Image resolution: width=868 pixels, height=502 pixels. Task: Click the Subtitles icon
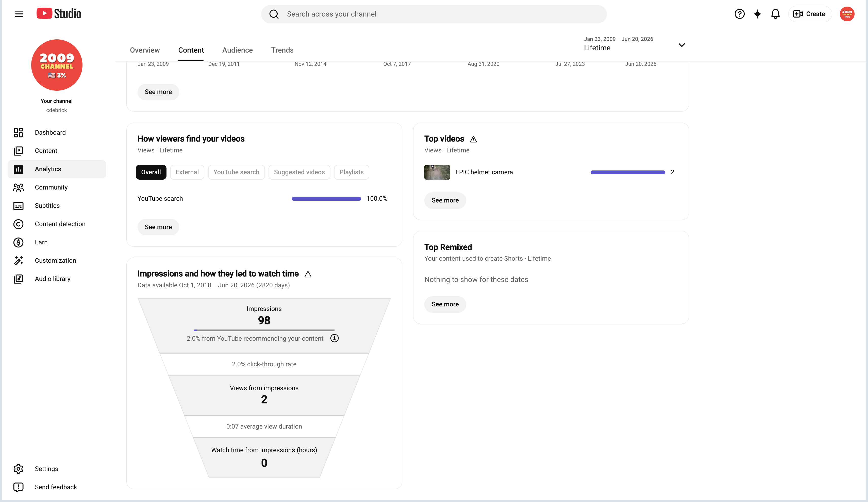18,206
